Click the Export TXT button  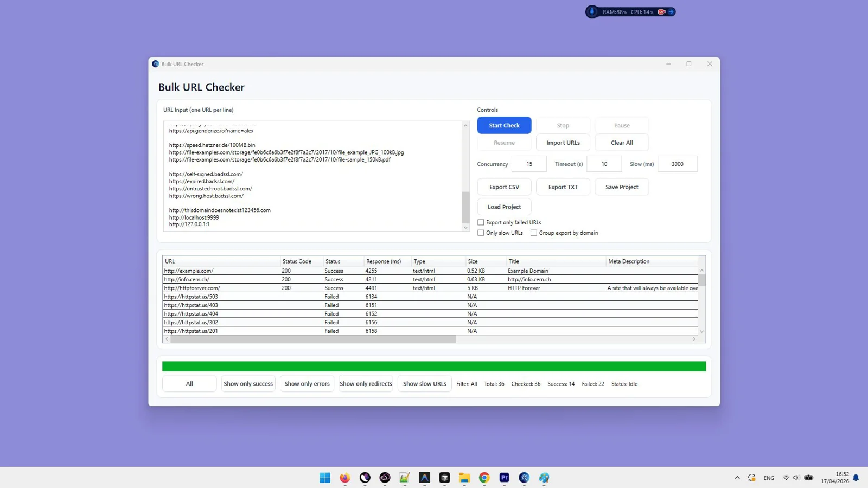563,187
